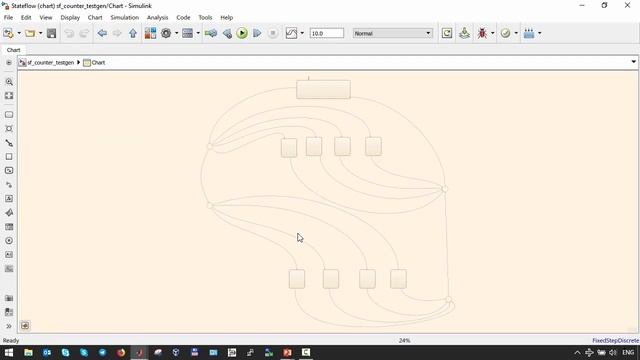Open the Code menu
The image size is (640, 360).
coord(183,18)
